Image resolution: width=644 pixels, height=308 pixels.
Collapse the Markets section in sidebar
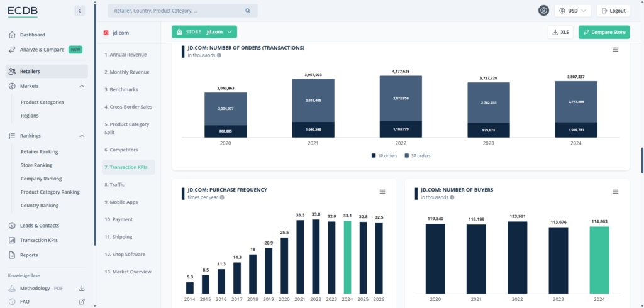click(x=82, y=86)
